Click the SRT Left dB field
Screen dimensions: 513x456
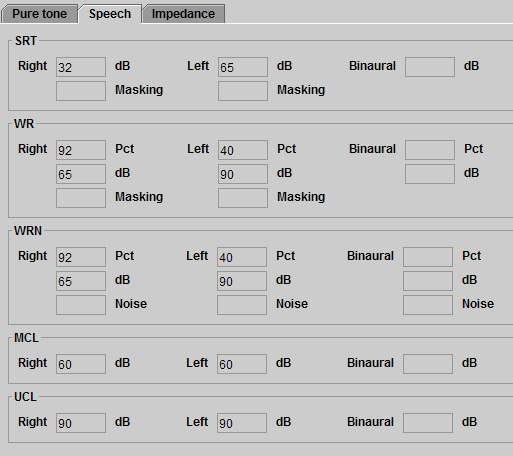243,67
